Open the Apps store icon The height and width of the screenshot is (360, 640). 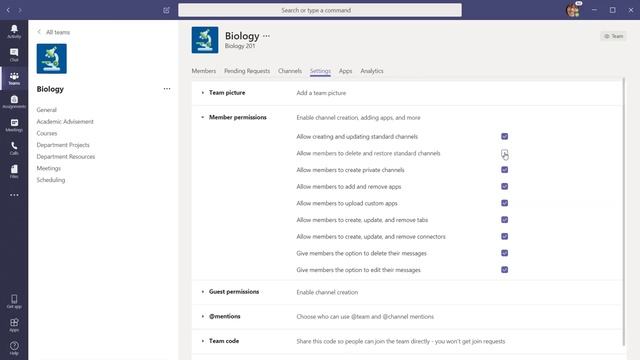click(14, 325)
